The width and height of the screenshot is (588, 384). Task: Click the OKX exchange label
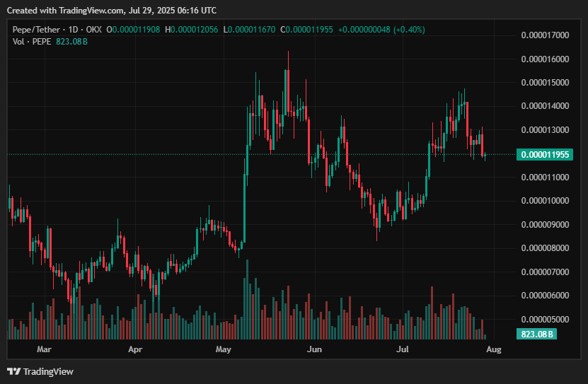(93, 30)
